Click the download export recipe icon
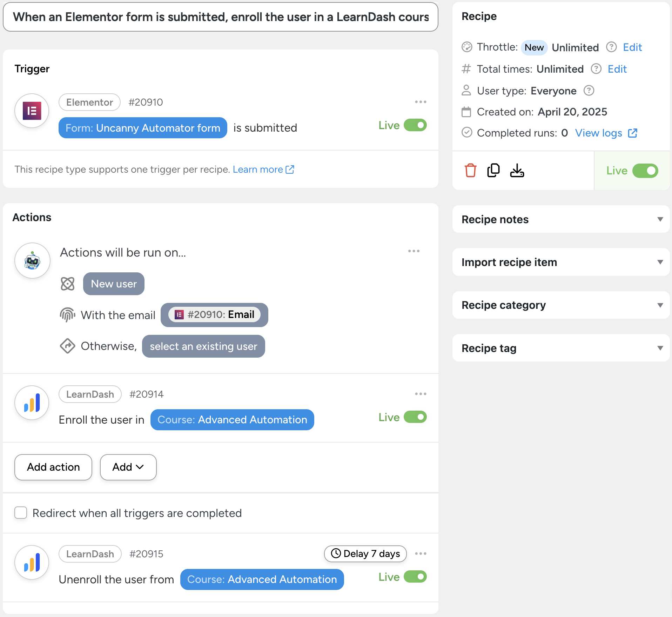 [x=517, y=171]
